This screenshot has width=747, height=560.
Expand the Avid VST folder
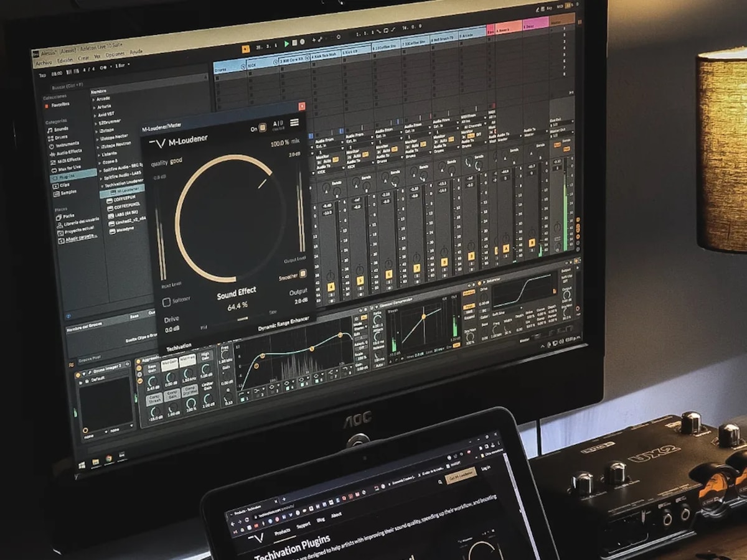(x=95, y=115)
